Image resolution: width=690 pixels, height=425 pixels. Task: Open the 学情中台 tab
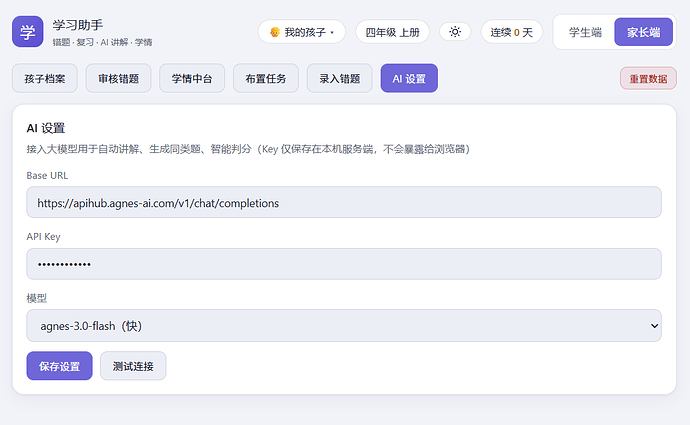tap(192, 78)
